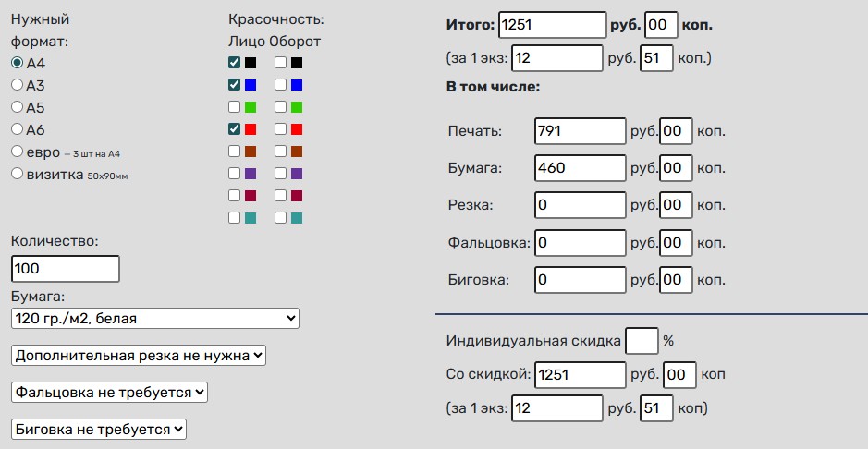The height and width of the screenshot is (449, 868).
Task: Disable the red color checkbox under Лицо
Action: pyautogui.click(x=234, y=129)
